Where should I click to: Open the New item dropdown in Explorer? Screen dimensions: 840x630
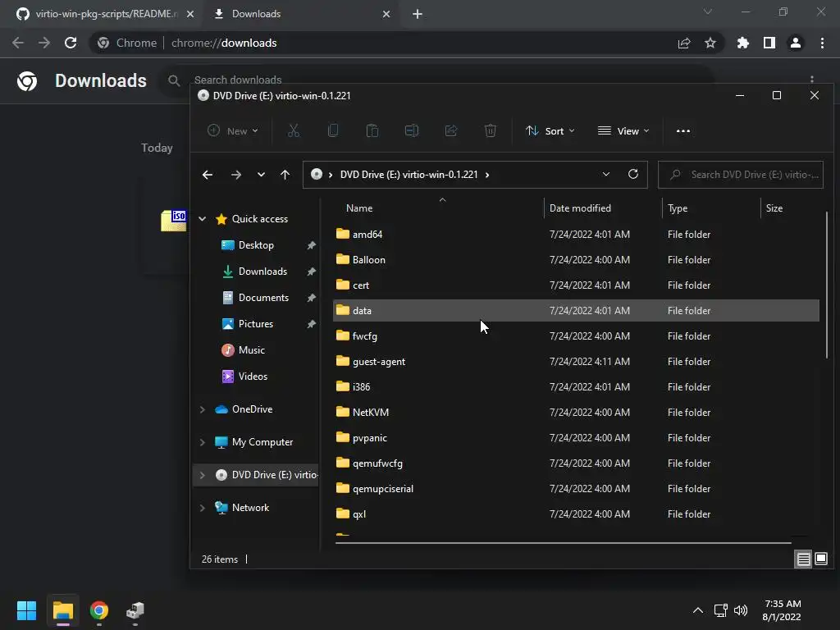click(x=233, y=130)
